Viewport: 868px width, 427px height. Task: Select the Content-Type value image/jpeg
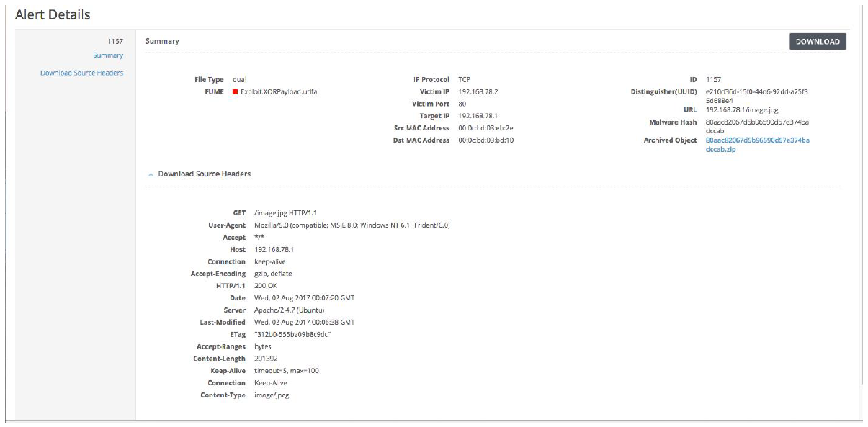[x=272, y=395]
